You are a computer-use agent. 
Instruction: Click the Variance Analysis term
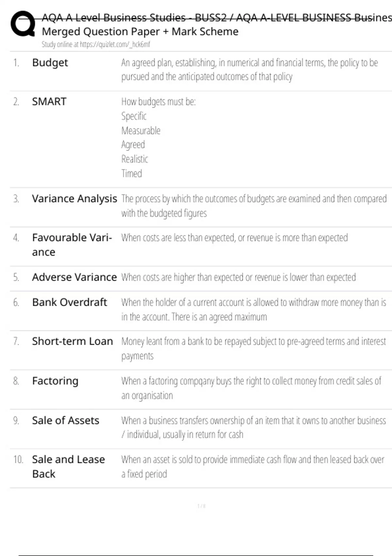(x=74, y=199)
